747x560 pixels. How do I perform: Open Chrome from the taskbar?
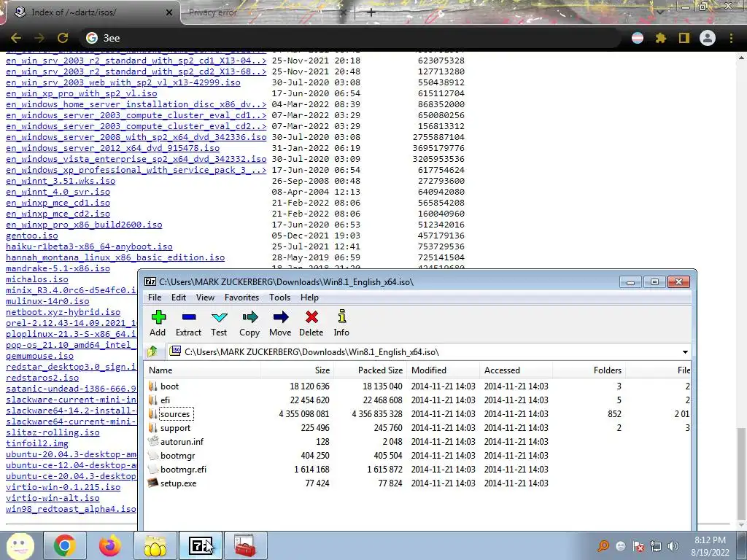coord(65,545)
